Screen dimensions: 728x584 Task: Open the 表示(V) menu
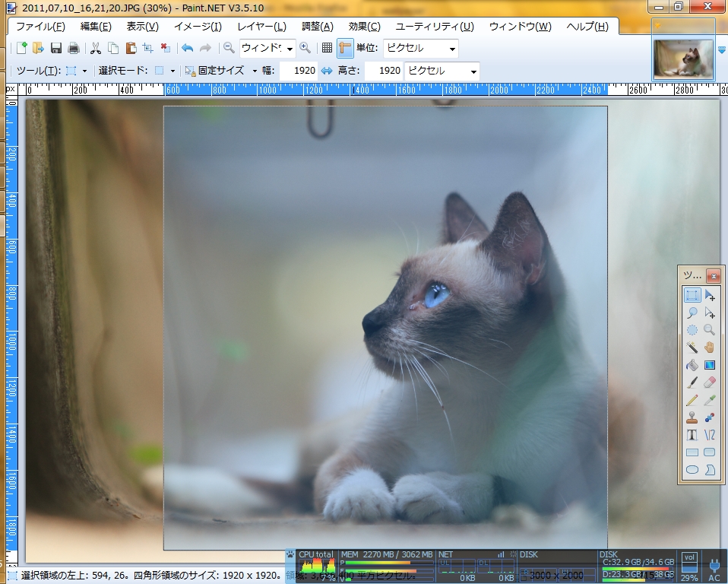(143, 27)
